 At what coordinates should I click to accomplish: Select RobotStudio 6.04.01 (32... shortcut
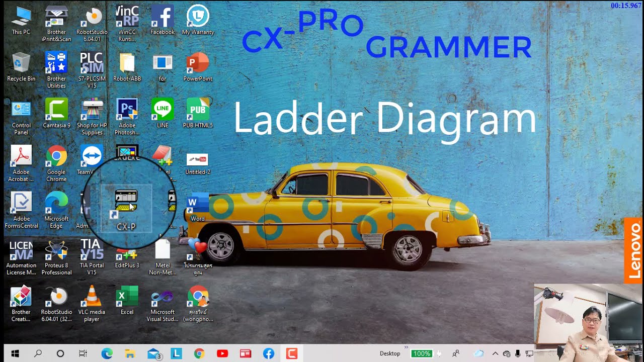coord(56,304)
